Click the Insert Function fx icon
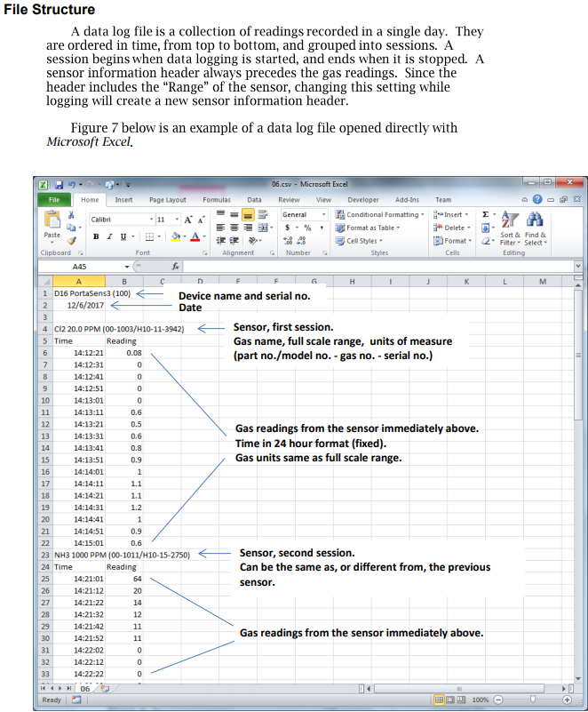 coord(175,267)
